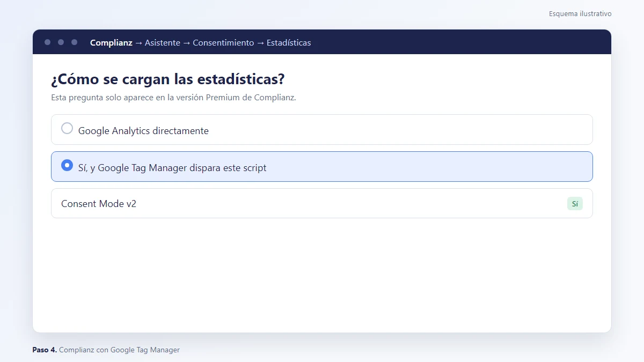This screenshot has height=362, width=644.
Task: Click the Esquema ilustrativo label
Action: [580, 14]
